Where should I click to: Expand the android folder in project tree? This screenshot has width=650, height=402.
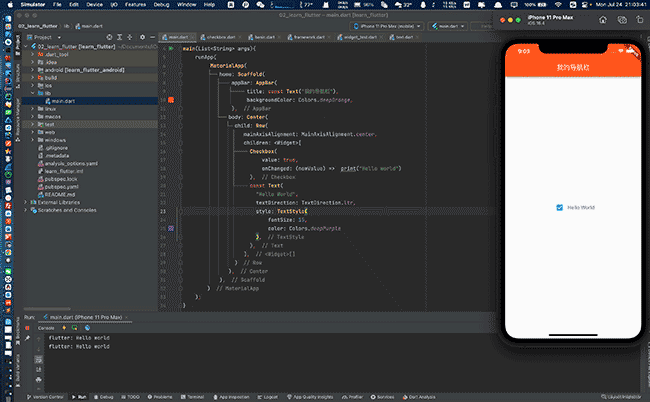(33, 70)
